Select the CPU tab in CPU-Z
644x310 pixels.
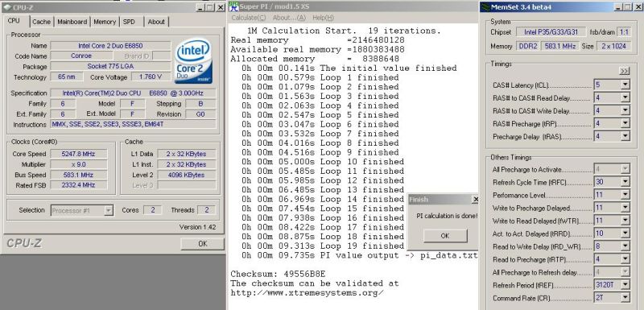coord(14,21)
